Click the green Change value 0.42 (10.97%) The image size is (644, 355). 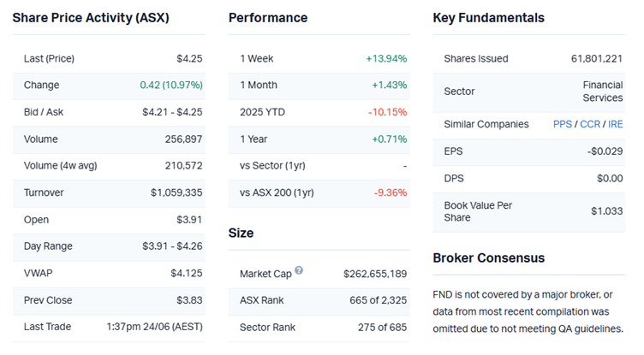[x=171, y=86]
